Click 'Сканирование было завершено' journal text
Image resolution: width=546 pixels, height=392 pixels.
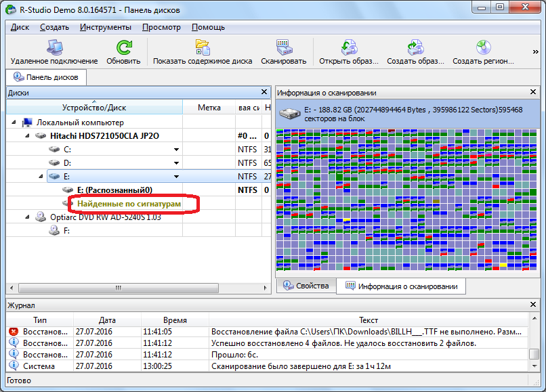click(x=301, y=366)
